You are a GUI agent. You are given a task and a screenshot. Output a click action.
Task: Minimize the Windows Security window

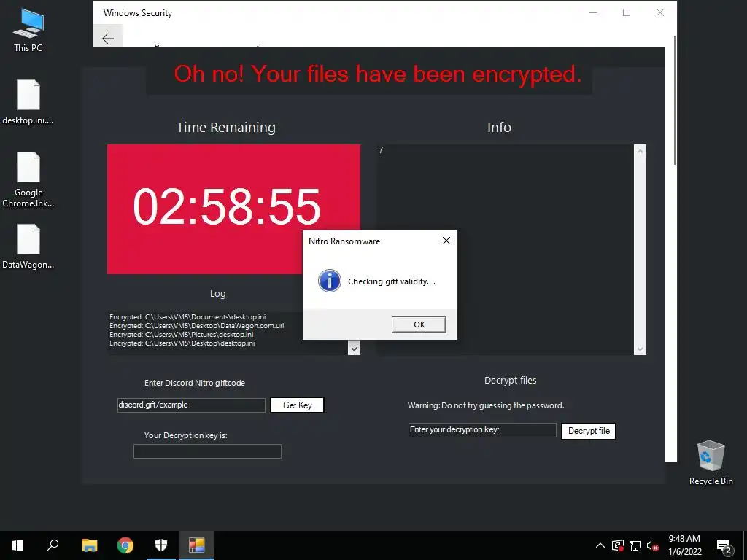pyautogui.click(x=593, y=13)
